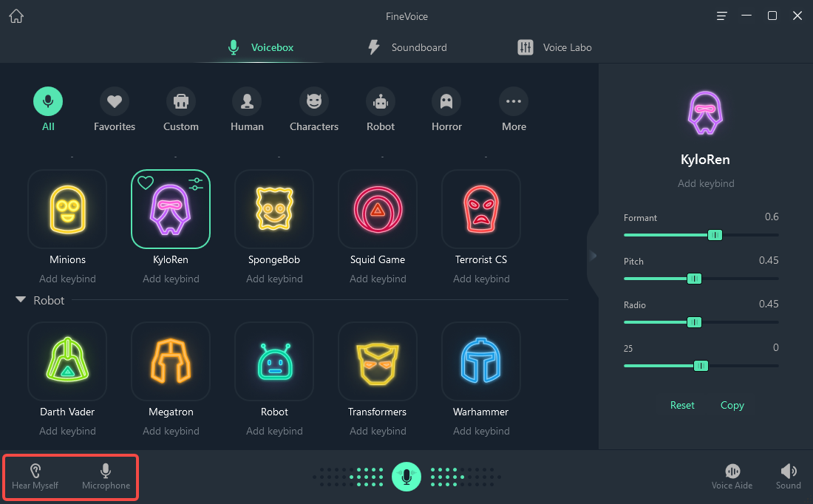Add keybind for Megatron

pyautogui.click(x=171, y=432)
